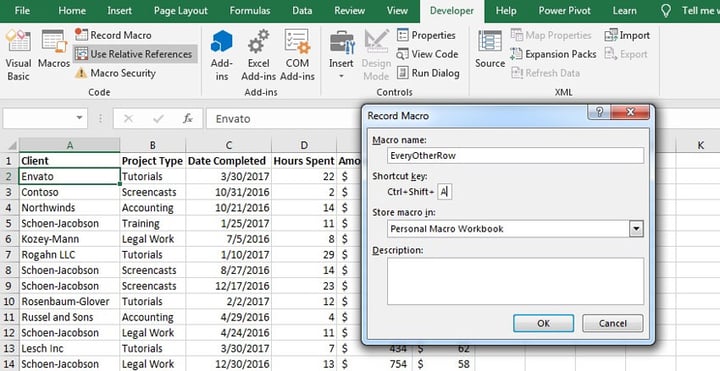This screenshot has height=371, width=720.
Task: Open Macro Security settings
Action: (x=116, y=73)
